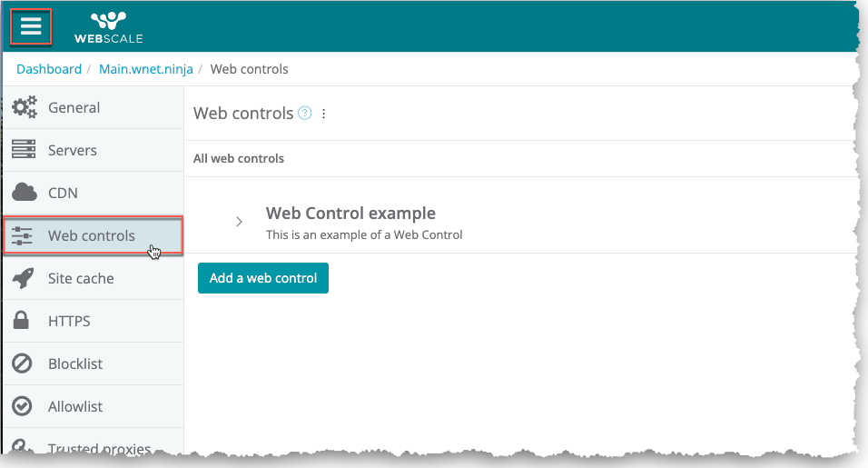The image size is (868, 468).
Task: Select Web controls in sidebar
Action: (x=91, y=235)
